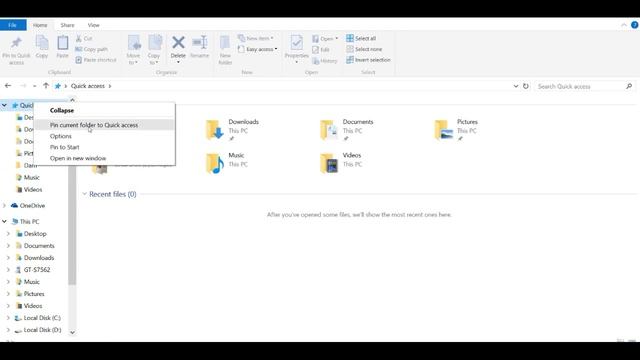Collapse the Recent files section
The width and height of the screenshot is (640, 360).
tap(84, 194)
